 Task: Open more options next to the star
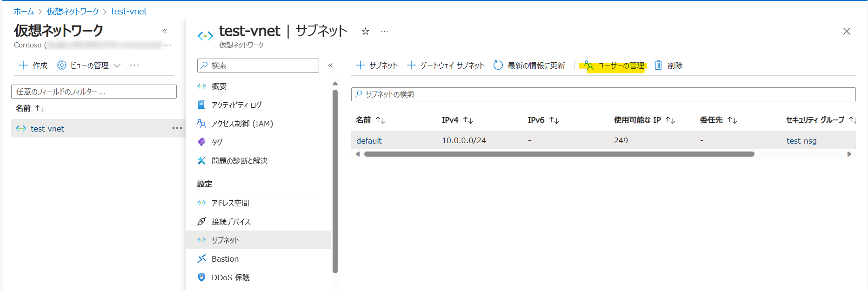point(384,31)
